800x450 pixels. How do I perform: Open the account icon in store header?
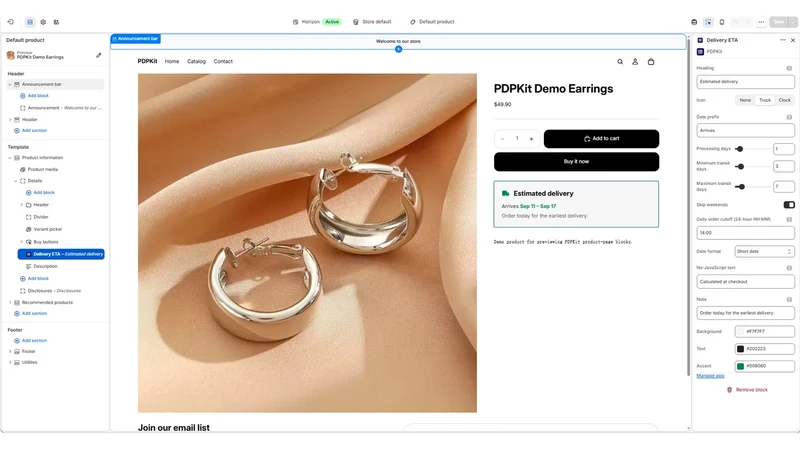pos(635,62)
